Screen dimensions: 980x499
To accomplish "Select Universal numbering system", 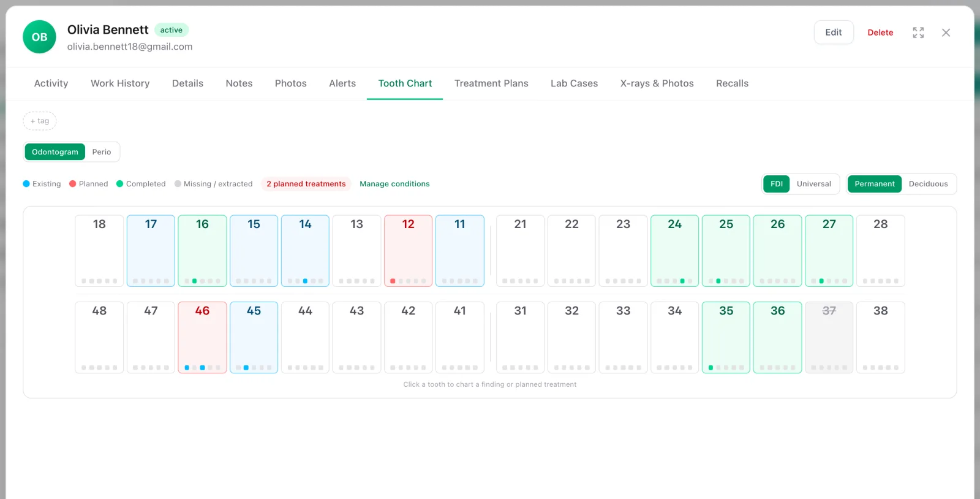I will point(814,184).
